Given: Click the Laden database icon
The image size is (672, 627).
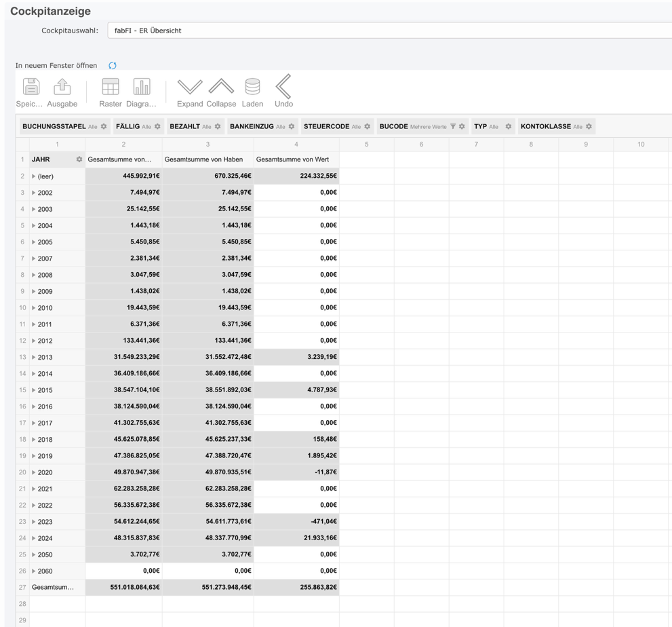Looking at the screenshot, I should pos(252,87).
